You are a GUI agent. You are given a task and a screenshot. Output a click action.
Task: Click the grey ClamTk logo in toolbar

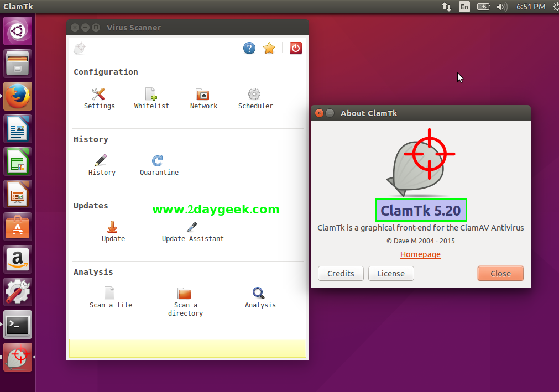[80, 48]
